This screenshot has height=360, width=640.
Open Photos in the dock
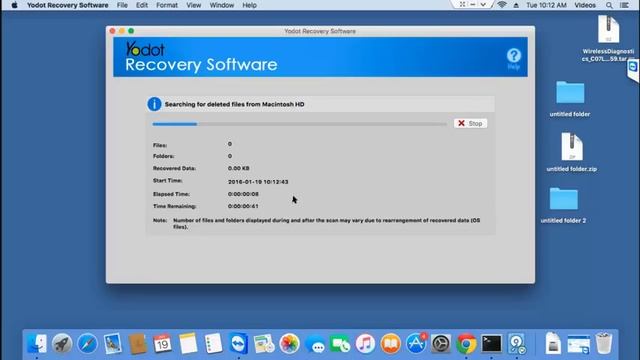coord(289,343)
